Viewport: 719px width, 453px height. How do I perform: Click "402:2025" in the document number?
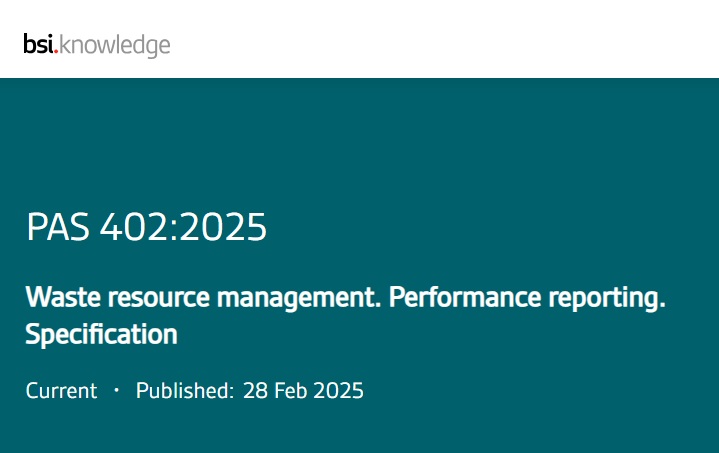click(x=183, y=227)
